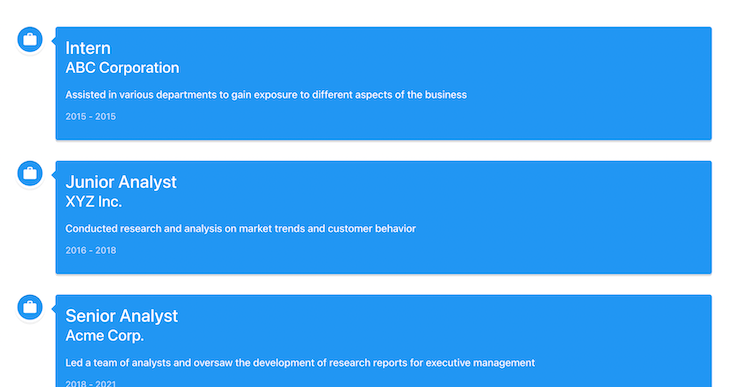This screenshot has width=730, height=387.
Task: Click the Intern description about various departments
Action: 266,95
